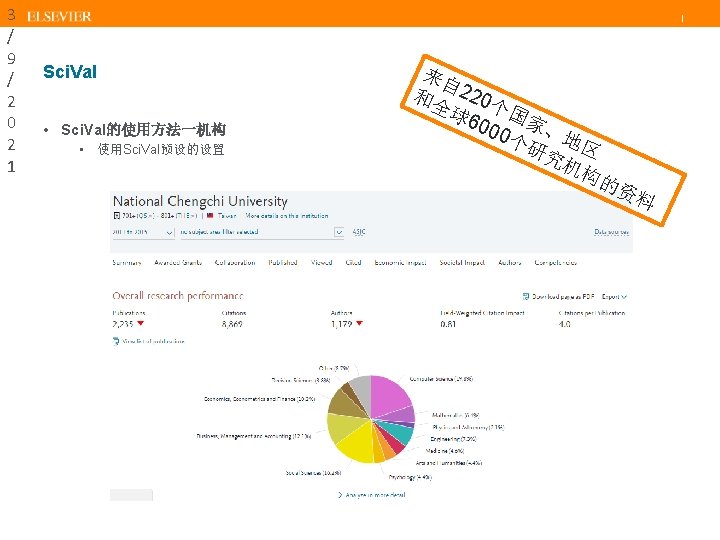Click the ELSEVIER logo in header
Viewport: 720px width, 540px height.
[x=59, y=17]
